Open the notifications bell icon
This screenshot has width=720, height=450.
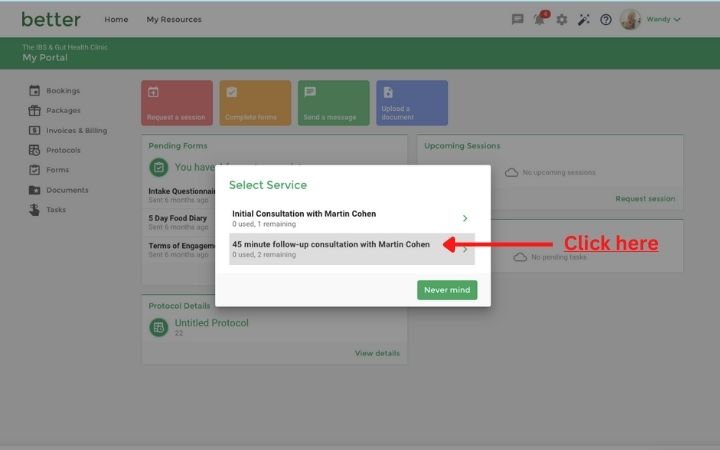point(540,19)
